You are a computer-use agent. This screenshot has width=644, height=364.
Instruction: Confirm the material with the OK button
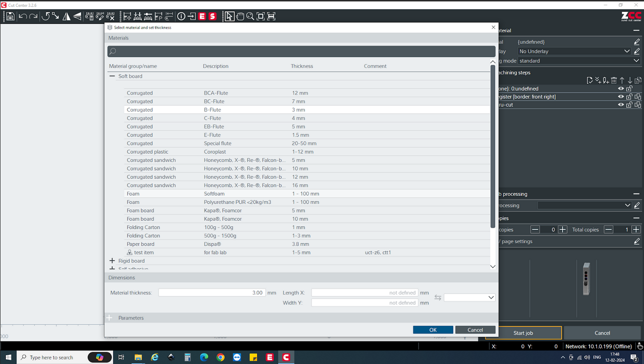pyautogui.click(x=433, y=330)
